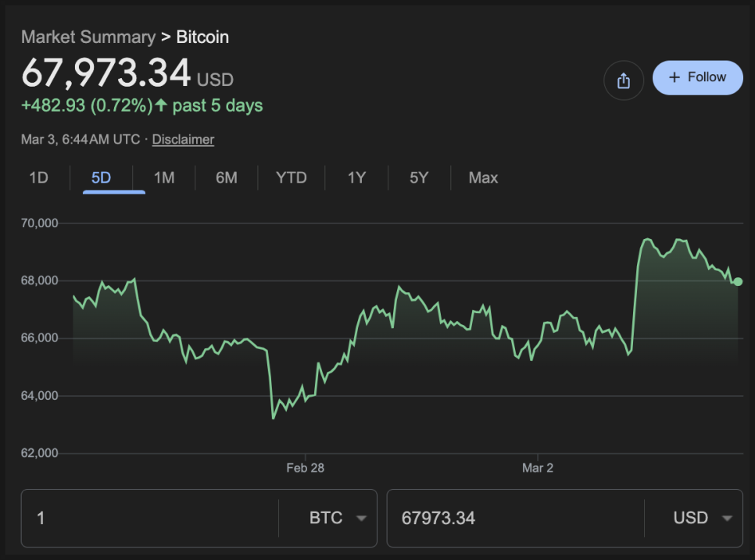This screenshot has width=755, height=560.
Task: Select the 5D range tab
Action: (101, 178)
